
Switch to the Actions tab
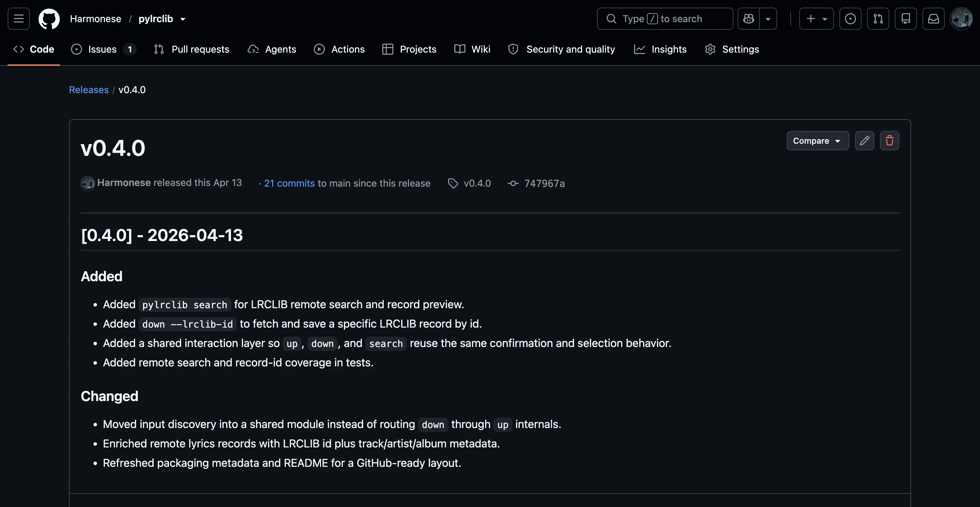click(x=339, y=49)
